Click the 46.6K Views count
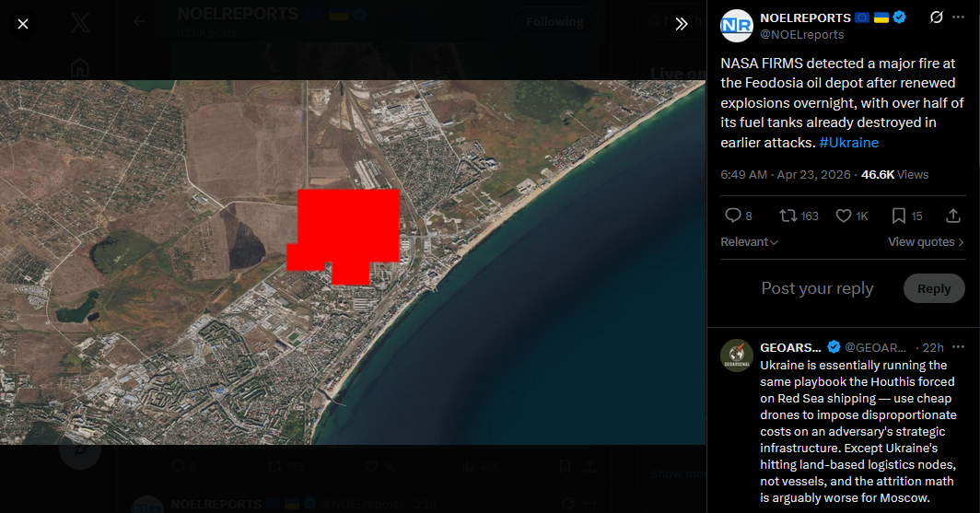Viewport: 980px width, 513px height. [x=895, y=174]
